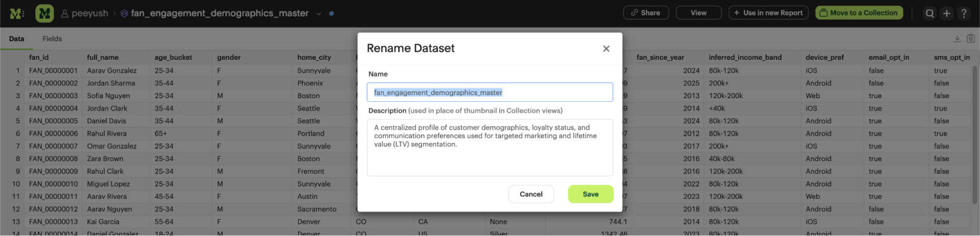Switch to the Data tab

(17, 39)
